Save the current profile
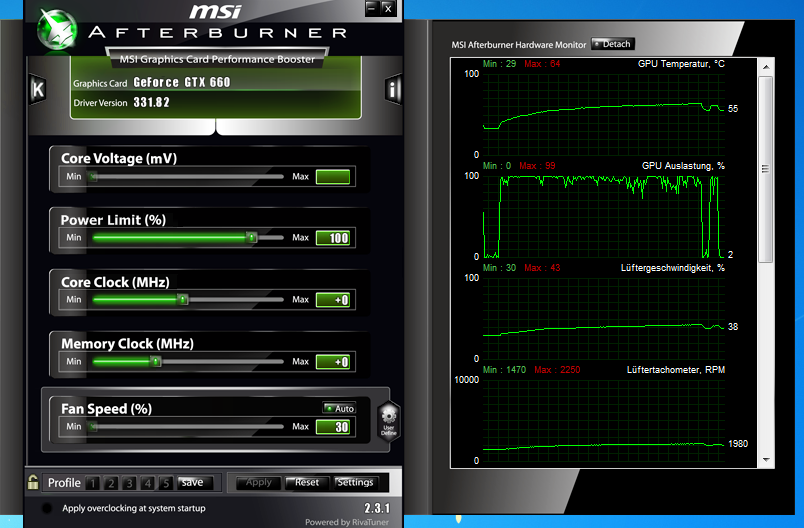This screenshot has width=804, height=528. tap(193, 482)
